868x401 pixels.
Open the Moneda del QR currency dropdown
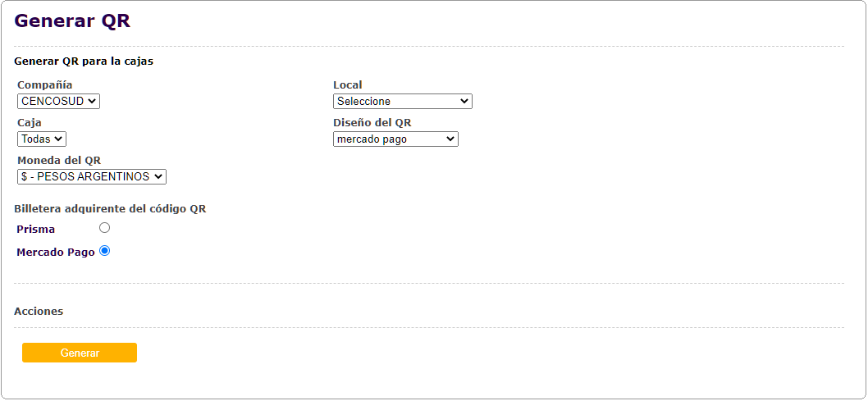(91, 176)
